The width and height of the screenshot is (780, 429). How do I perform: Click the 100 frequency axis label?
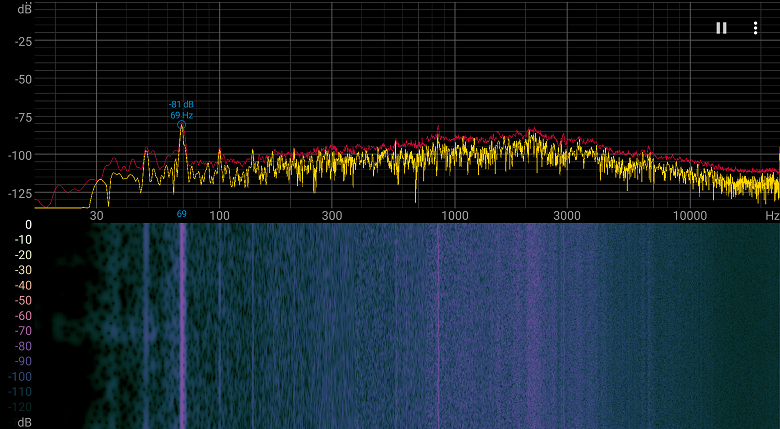[219, 215]
